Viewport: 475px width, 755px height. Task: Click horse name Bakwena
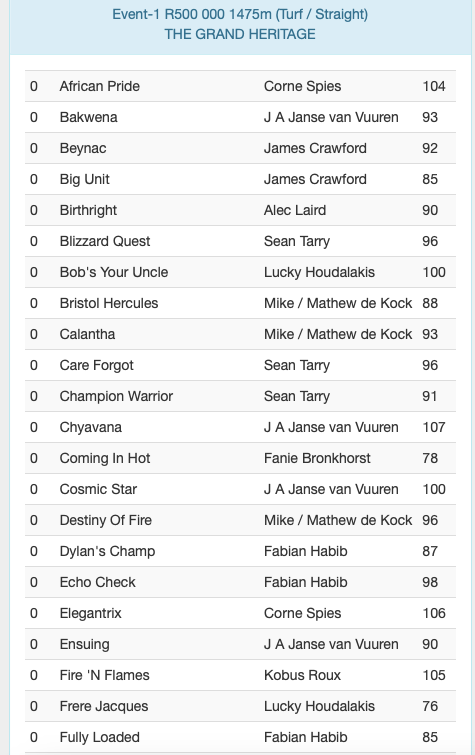(89, 117)
